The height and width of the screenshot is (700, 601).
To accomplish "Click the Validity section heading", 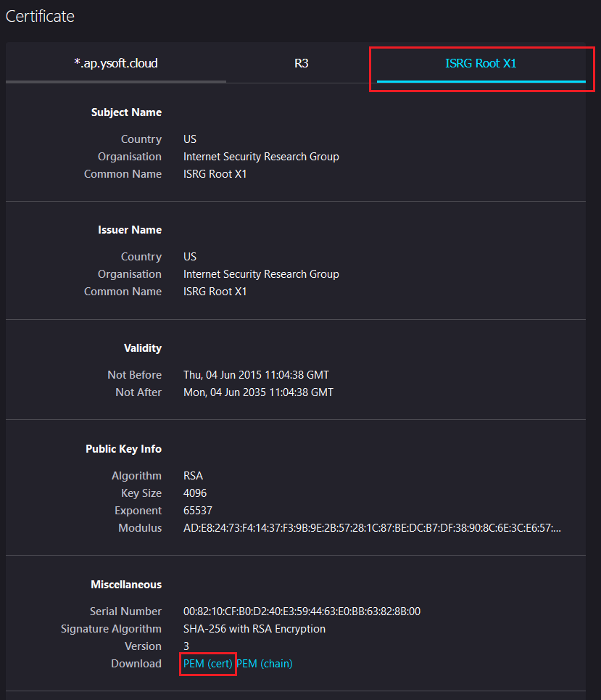I will click(x=143, y=348).
